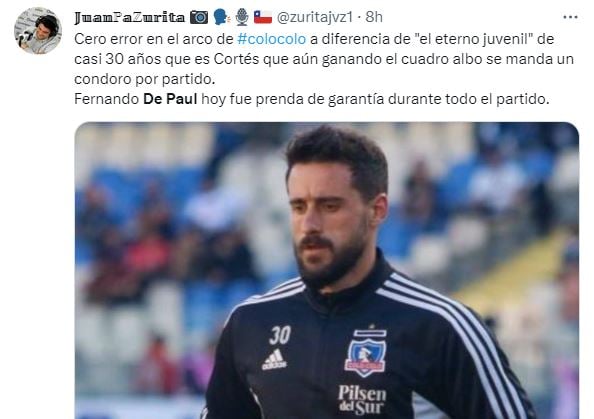Viewport: 594px width, 419px height.
Task: Click the studio microphone emoji icon
Action: (x=242, y=17)
